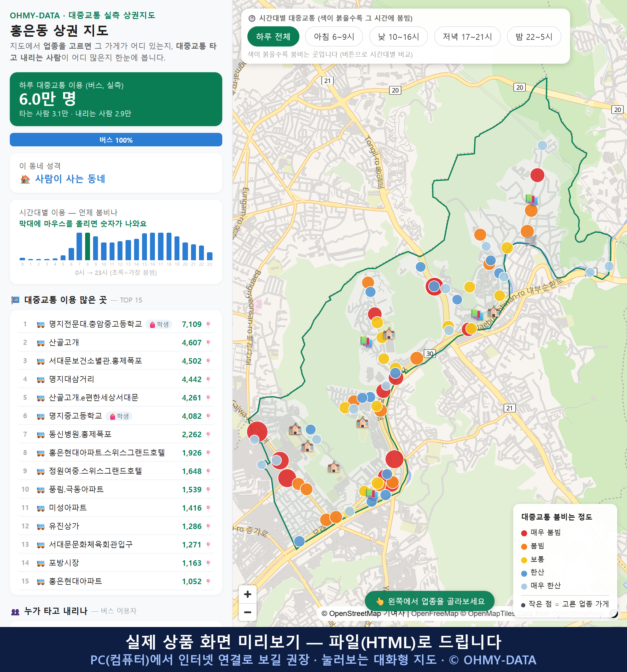The width and height of the screenshot is (627, 672).
Task: Zoom out with the map minus button
Action: pyautogui.click(x=247, y=612)
